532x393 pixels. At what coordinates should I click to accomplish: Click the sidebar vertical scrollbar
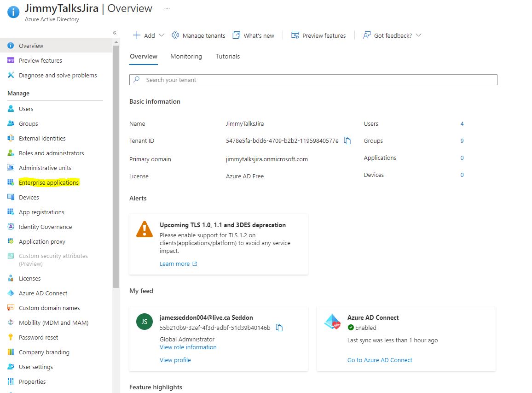pyautogui.click(x=116, y=166)
